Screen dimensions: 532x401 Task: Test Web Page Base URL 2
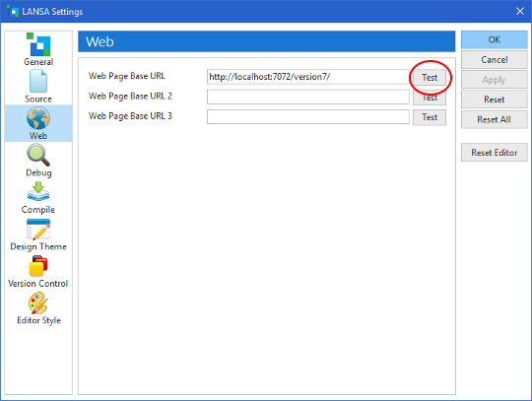click(430, 98)
